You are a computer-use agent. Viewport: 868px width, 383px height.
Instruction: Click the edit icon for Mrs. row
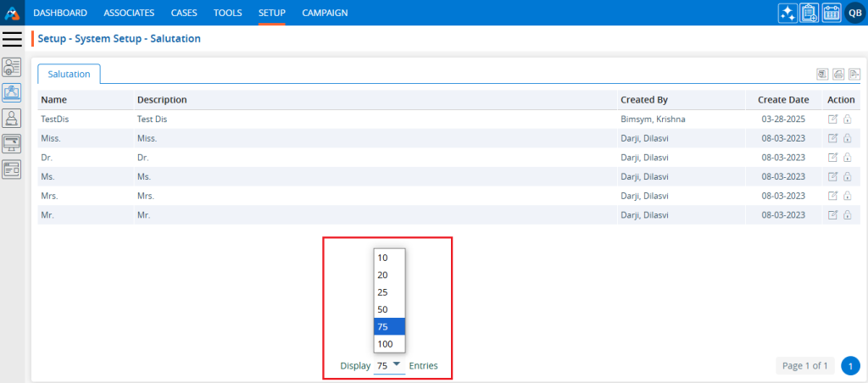pos(832,196)
